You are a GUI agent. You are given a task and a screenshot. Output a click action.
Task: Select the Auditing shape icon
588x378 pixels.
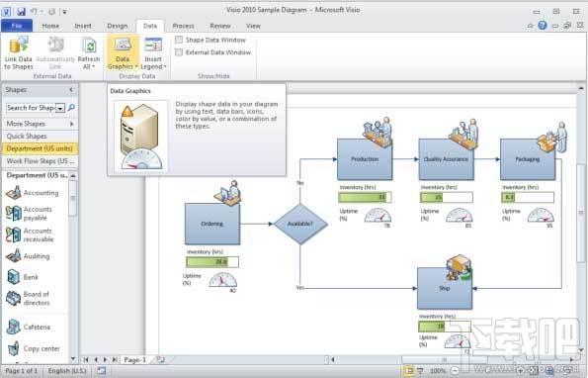(x=14, y=256)
